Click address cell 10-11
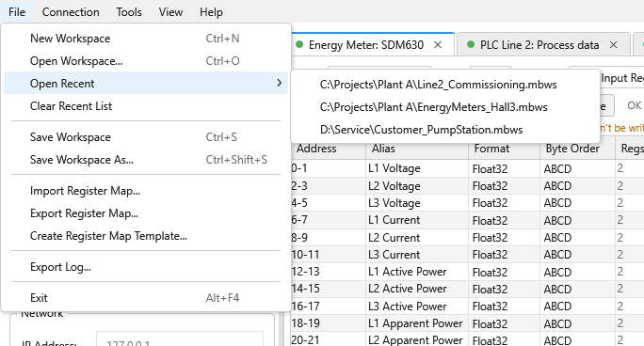The image size is (644, 346). [x=329, y=255]
